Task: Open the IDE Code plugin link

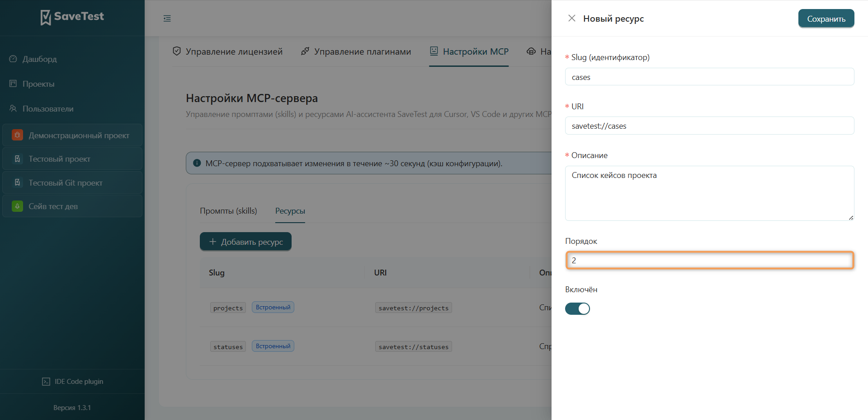Action: [72, 382]
